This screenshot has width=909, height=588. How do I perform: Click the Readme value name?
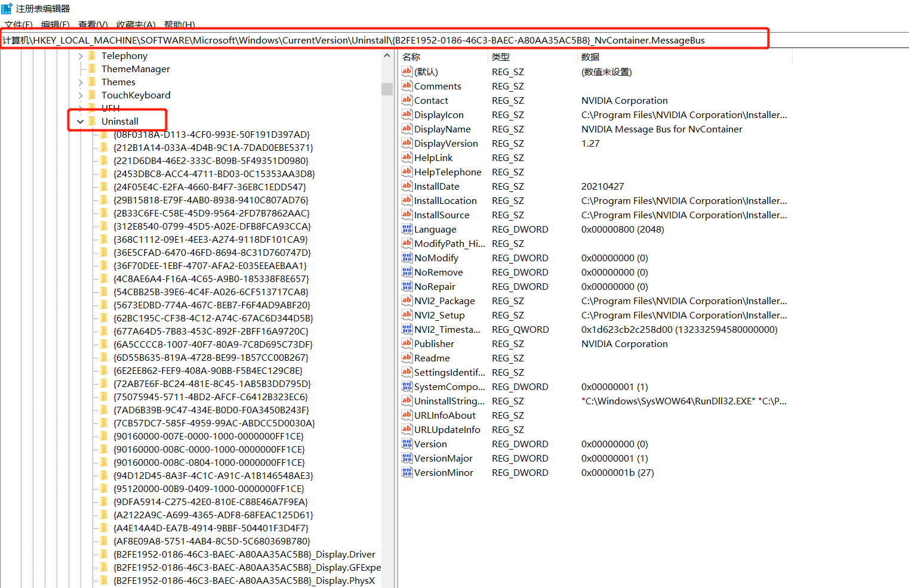(432, 358)
